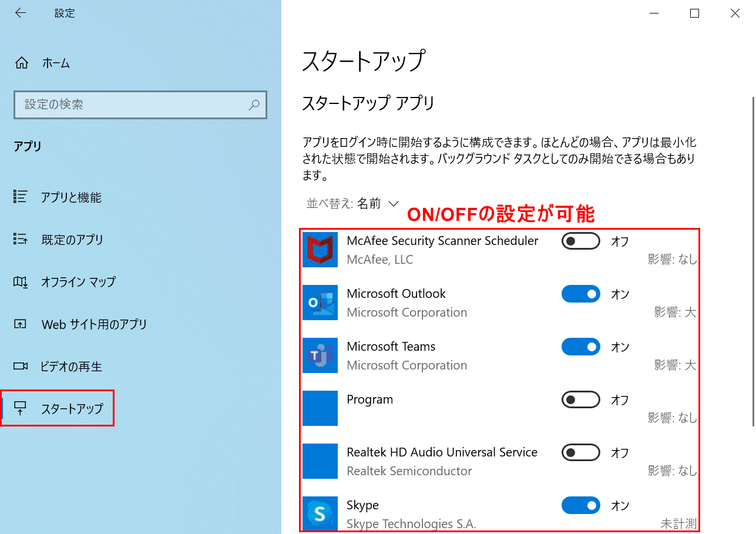
Task: Click the 既定のアプリ icon
Action: [21, 239]
